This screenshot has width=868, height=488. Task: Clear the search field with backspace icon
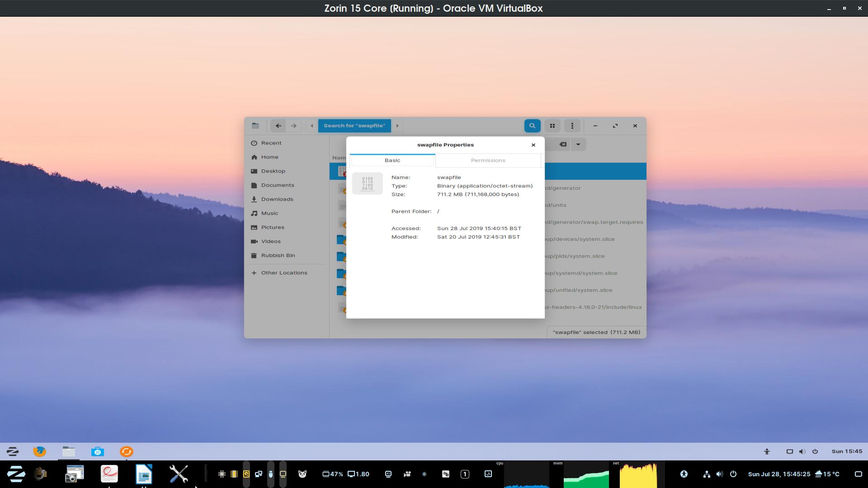point(563,144)
